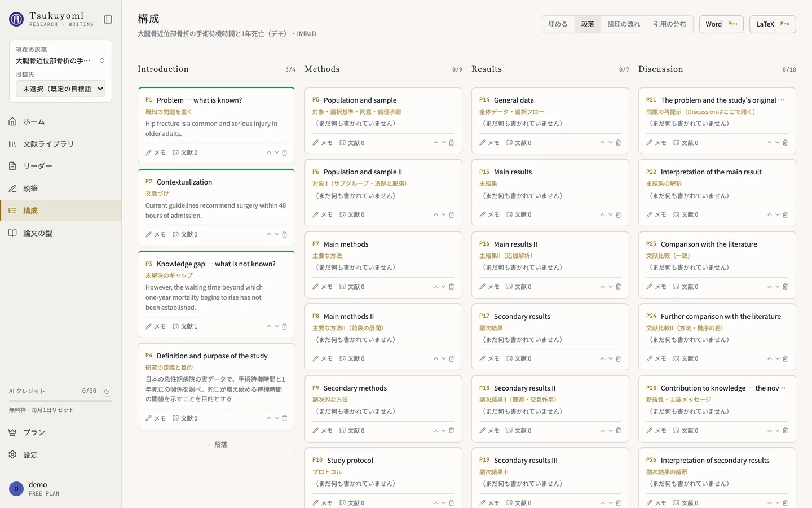Open 文献ライブラリ page

tap(60, 144)
